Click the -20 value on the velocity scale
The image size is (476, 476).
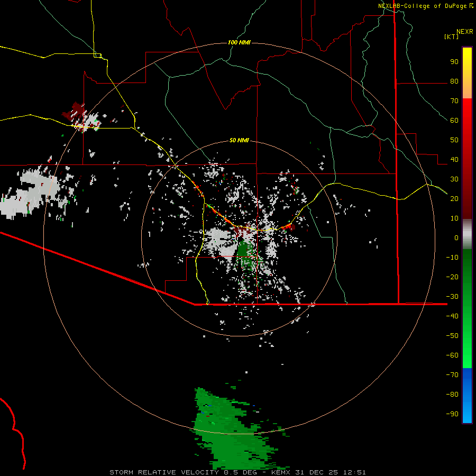[452, 277]
